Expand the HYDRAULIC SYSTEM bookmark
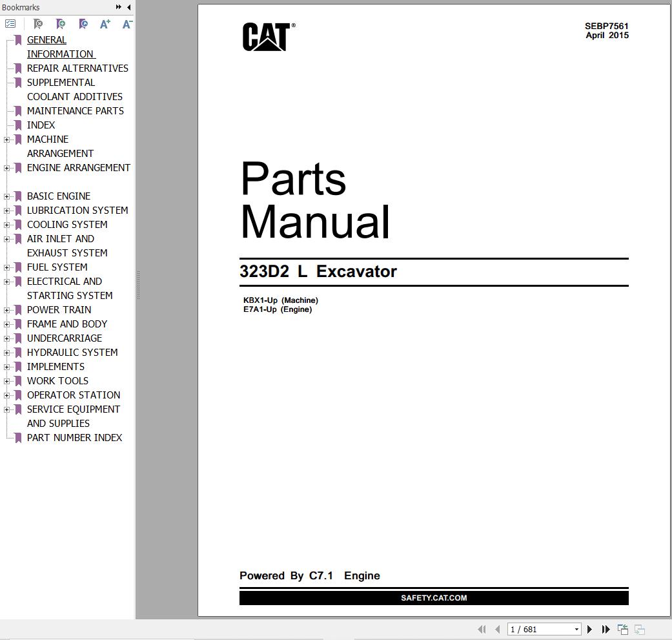The height and width of the screenshot is (640, 672). tap(6, 353)
